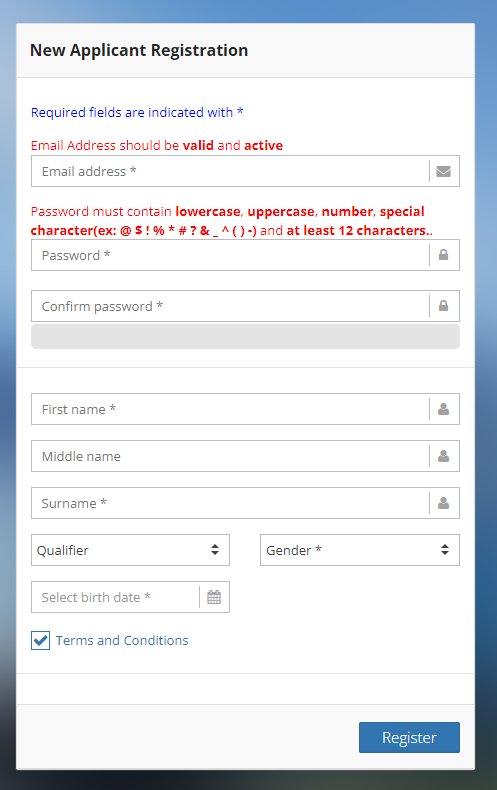Submit form with the Register button
Viewport: 497px width, 790px height.
[409, 738]
